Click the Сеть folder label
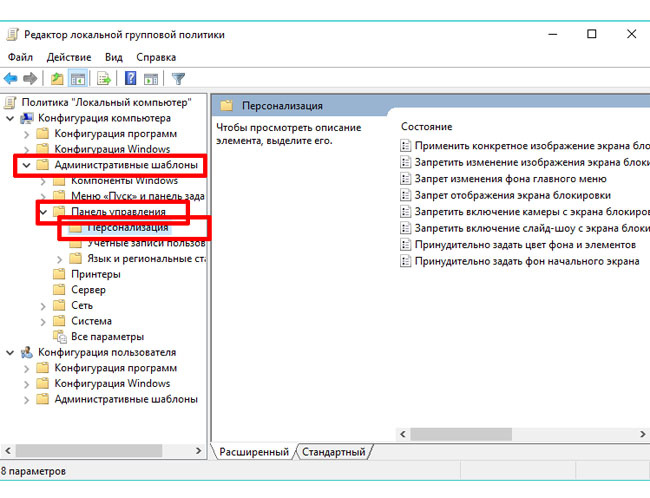The width and height of the screenshot is (650, 498). click(x=82, y=306)
